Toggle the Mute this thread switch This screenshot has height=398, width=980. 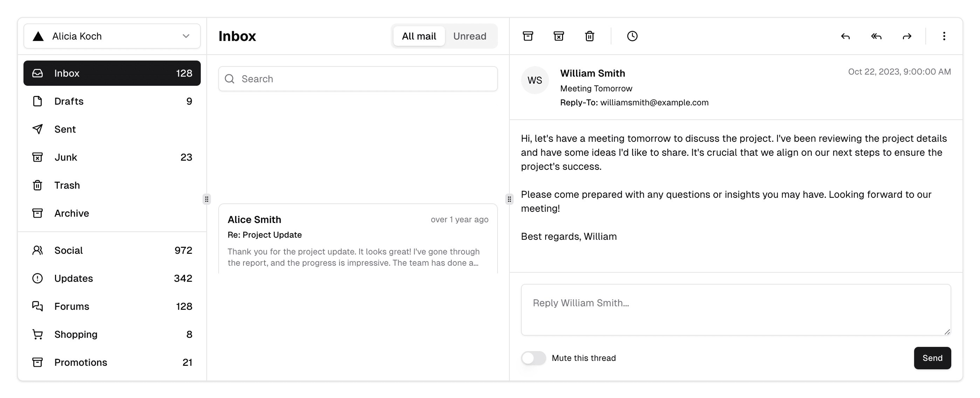coord(533,358)
